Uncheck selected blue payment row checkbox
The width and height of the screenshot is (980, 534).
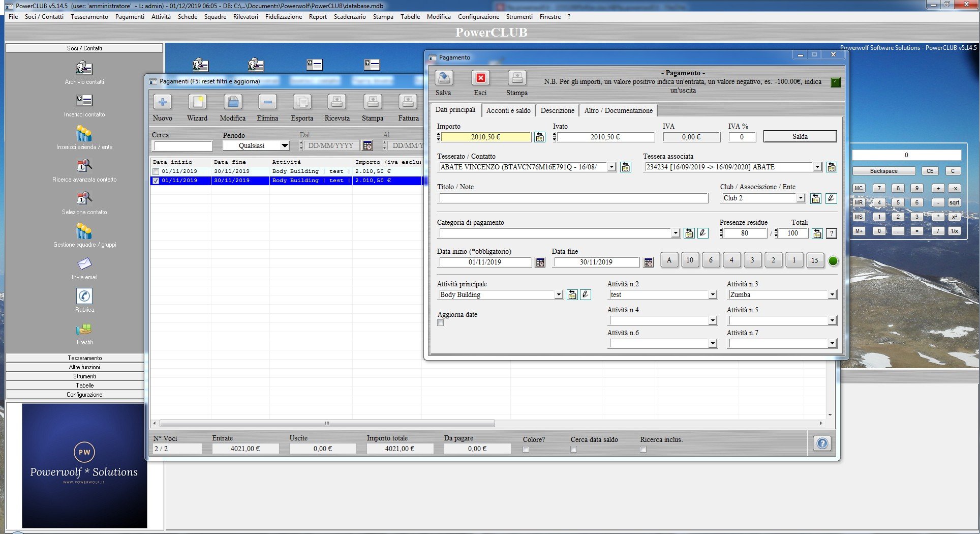click(x=156, y=181)
